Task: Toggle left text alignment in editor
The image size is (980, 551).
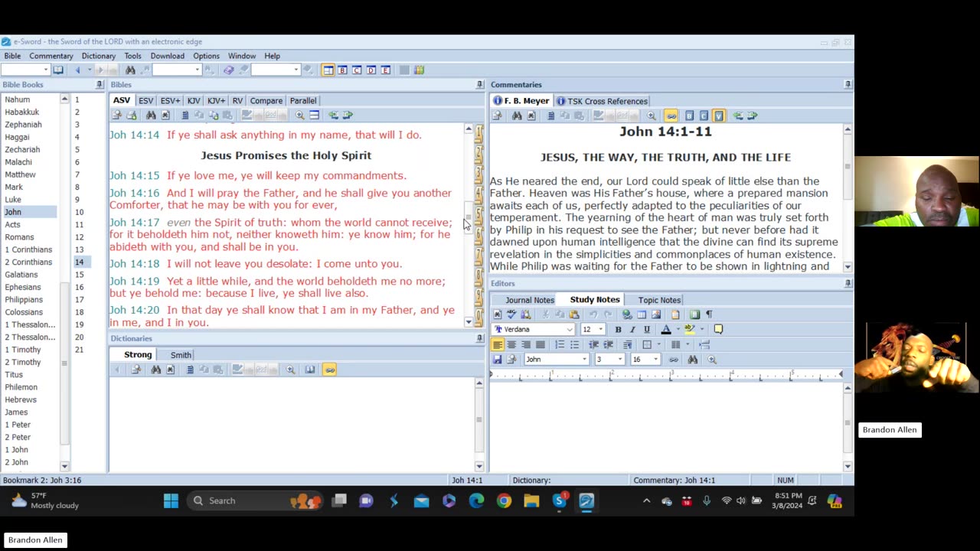Action: pos(497,344)
